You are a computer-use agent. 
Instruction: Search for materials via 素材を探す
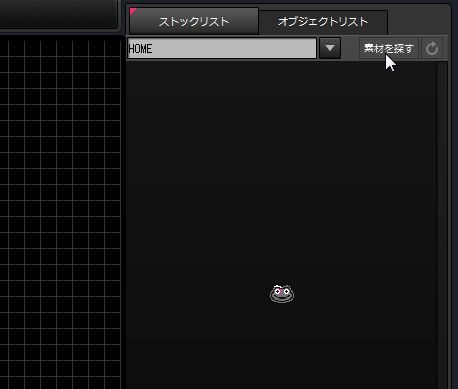[389, 49]
